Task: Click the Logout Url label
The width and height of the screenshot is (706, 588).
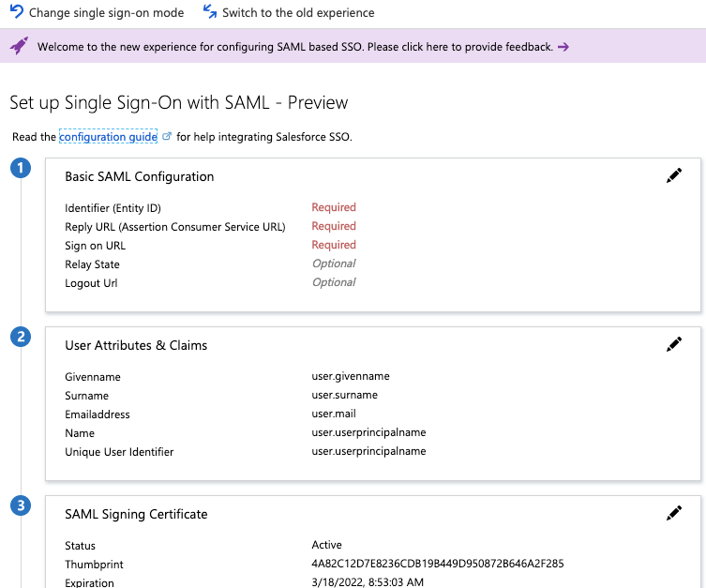Action: pos(91,283)
